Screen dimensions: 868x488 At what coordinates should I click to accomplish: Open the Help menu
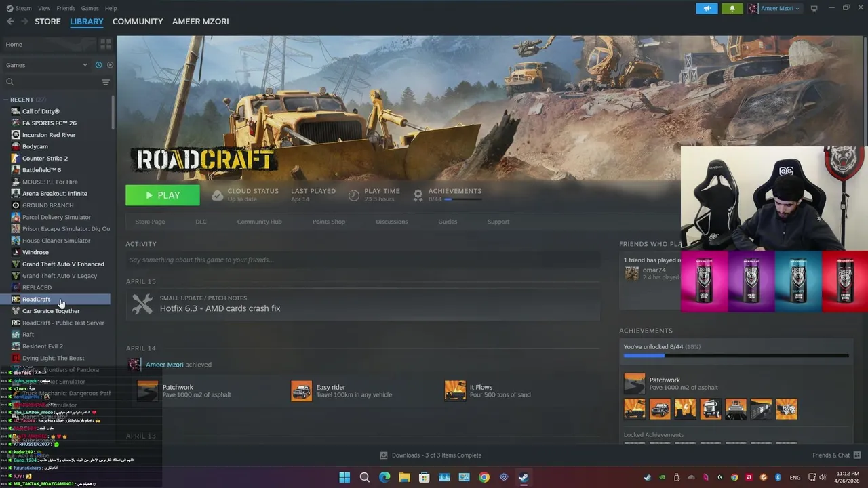click(x=111, y=8)
